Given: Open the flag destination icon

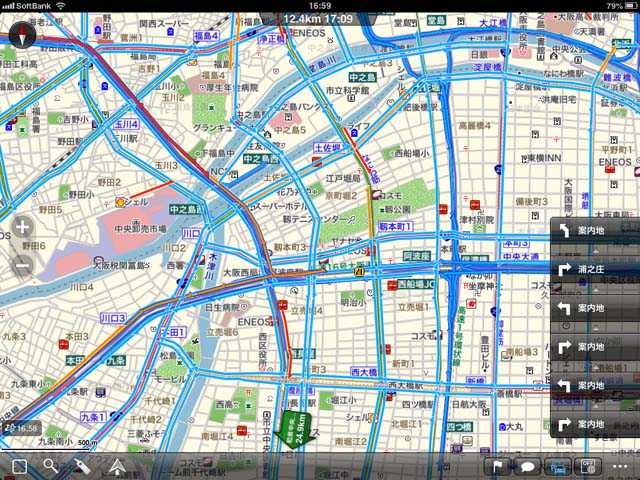Looking at the screenshot, I should pyautogui.click(x=497, y=467).
